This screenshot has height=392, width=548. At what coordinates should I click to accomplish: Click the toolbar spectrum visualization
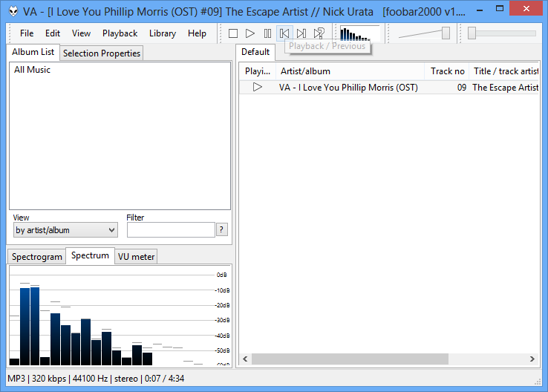pyautogui.click(x=359, y=33)
